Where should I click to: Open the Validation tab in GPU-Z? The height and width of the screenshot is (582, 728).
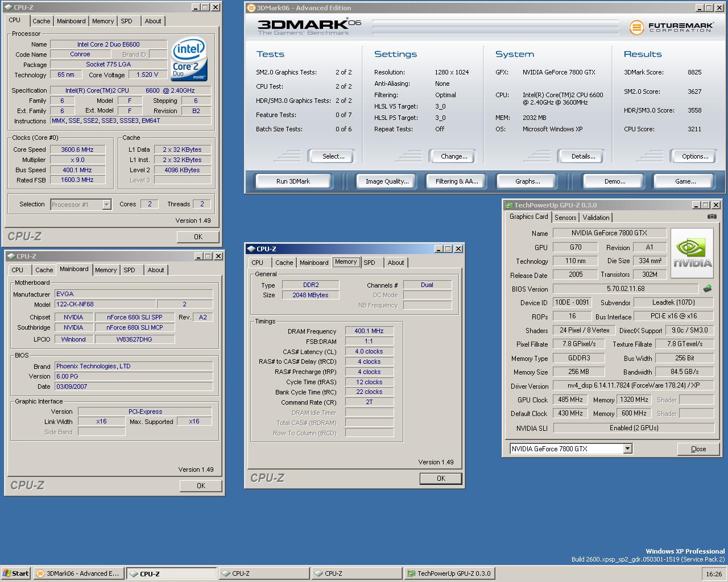[596, 218]
